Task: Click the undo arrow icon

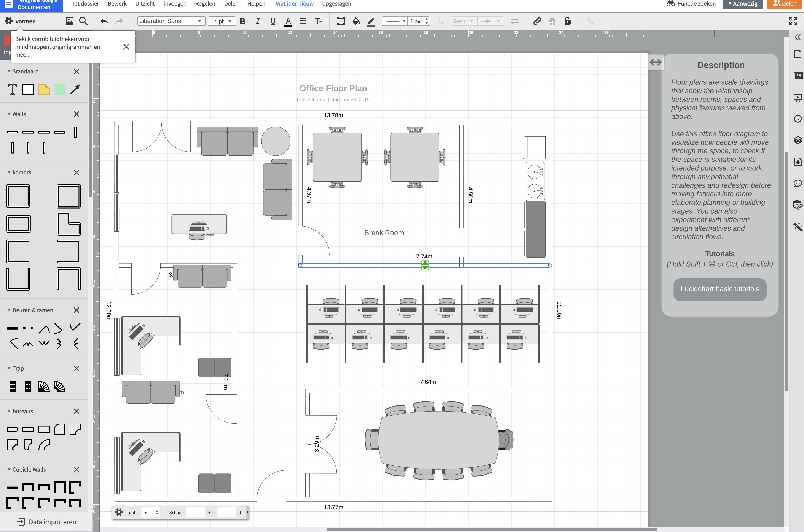Action: click(104, 21)
